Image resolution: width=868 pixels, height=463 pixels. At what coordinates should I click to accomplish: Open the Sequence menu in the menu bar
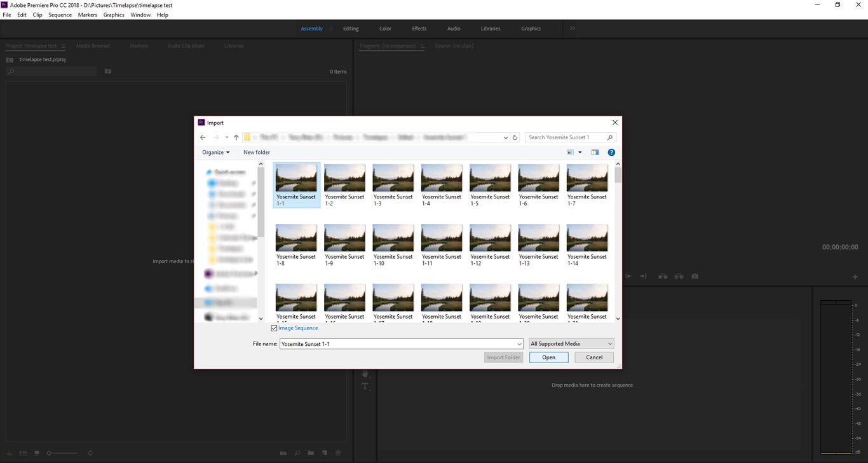(x=60, y=15)
